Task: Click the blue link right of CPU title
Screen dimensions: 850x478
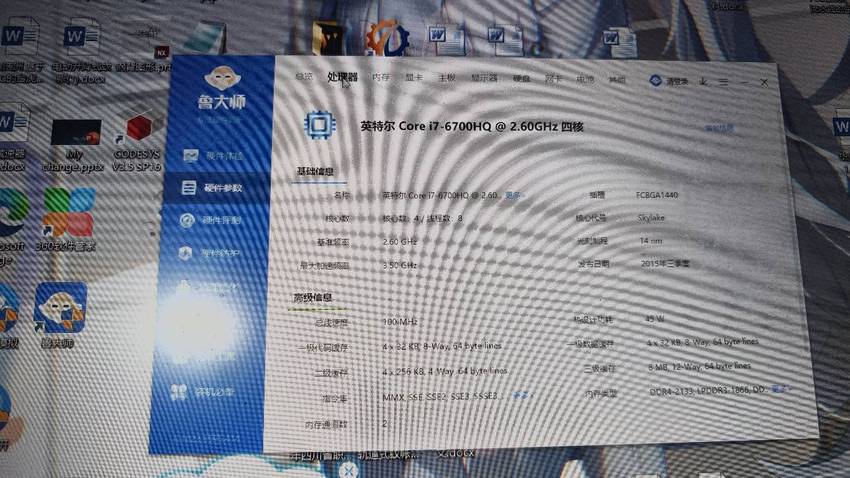Action: [x=719, y=128]
